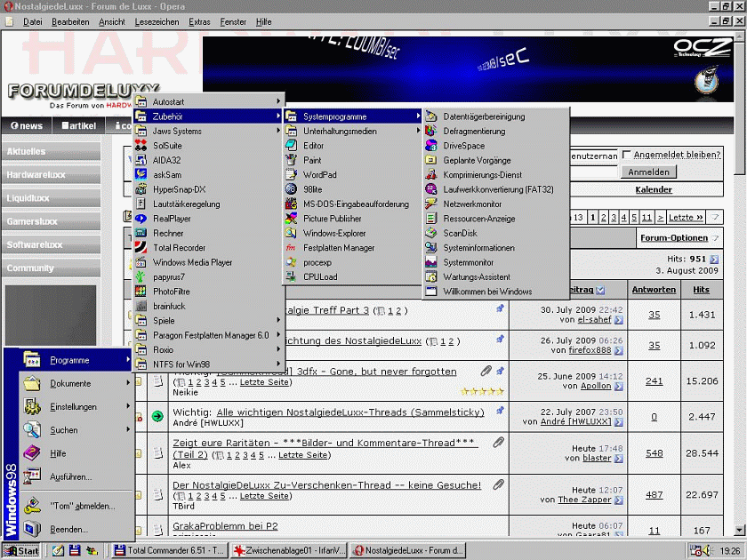Open procexp icon
Image resolution: width=747 pixels, height=560 pixels.
pos(291,262)
